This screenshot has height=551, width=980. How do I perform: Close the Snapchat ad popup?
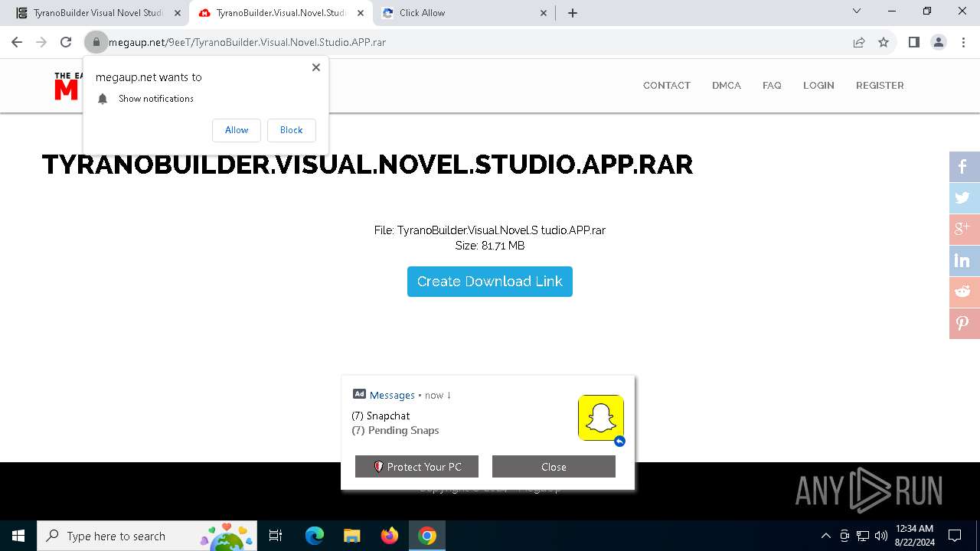click(x=554, y=467)
